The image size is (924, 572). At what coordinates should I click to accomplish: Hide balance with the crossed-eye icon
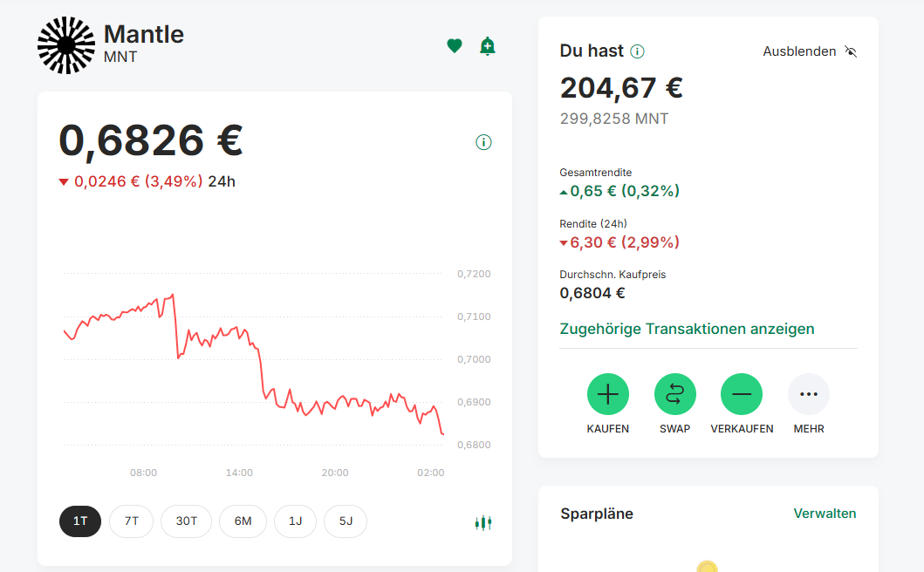point(851,51)
